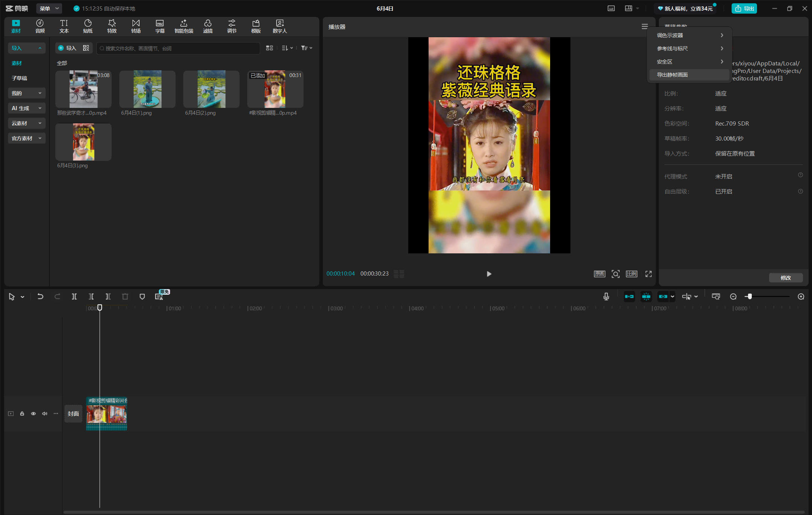Open the selection tool mode dropdown

pyautogui.click(x=23, y=297)
